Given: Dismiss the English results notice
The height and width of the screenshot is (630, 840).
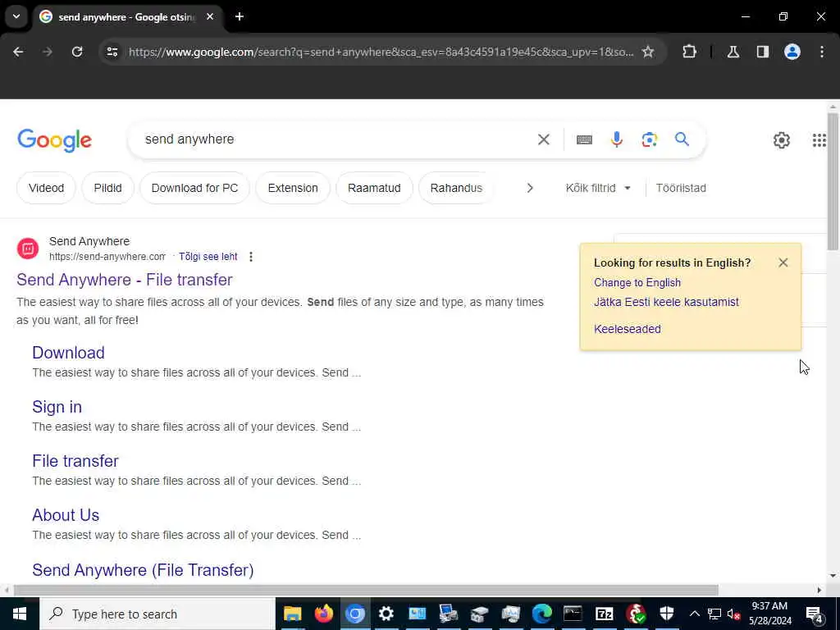Looking at the screenshot, I should point(783,262).
